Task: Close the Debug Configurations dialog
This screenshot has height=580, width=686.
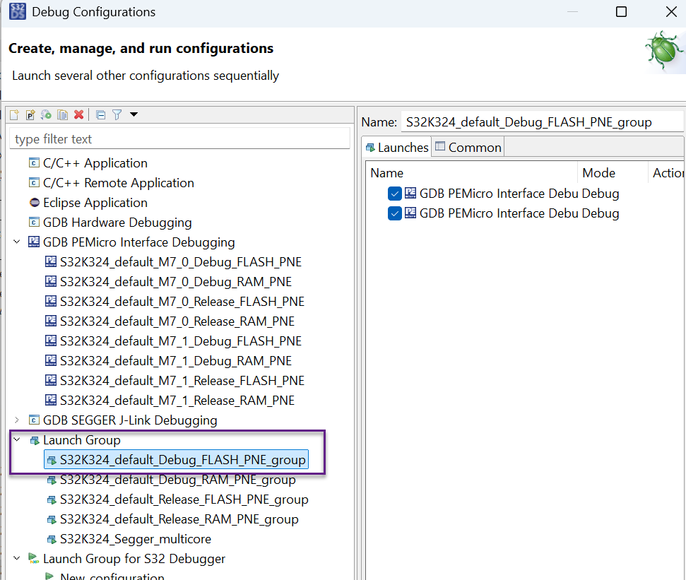Action: point(671,11)
